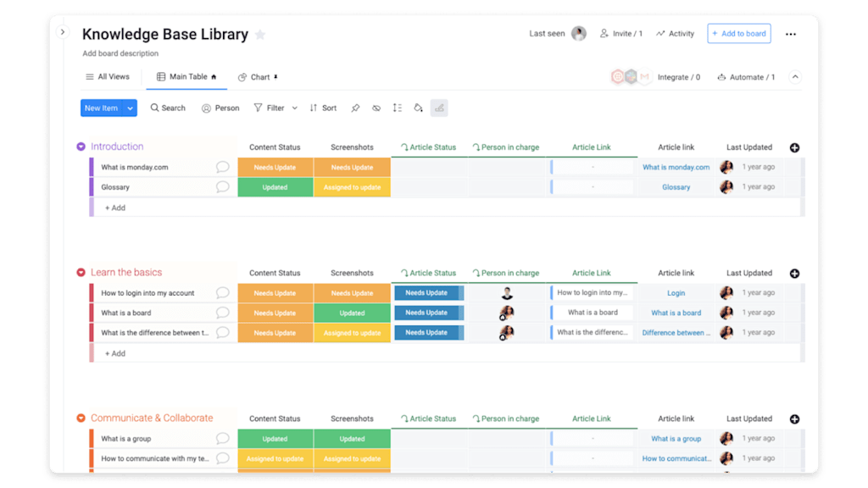Viewport: 868px width, 488px height.
Task: Open Filter options
Action: click(x=269, y=108)
